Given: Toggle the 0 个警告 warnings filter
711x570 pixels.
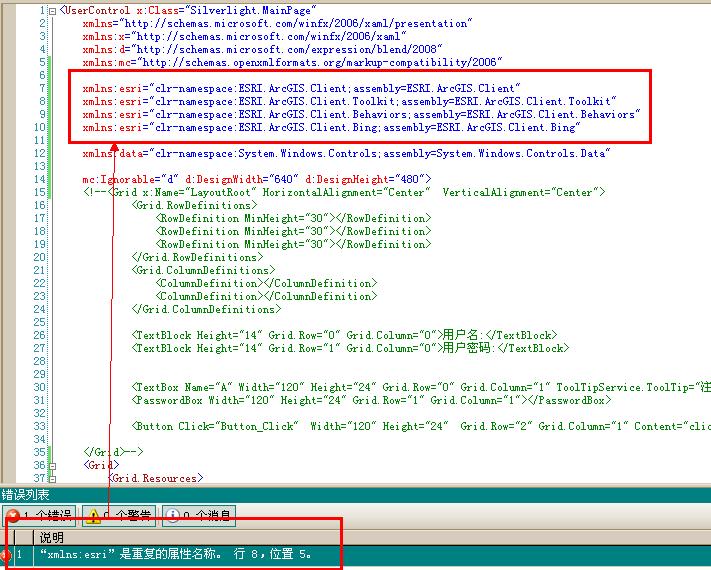Looking at the screenshot, I should click(119, 516).
